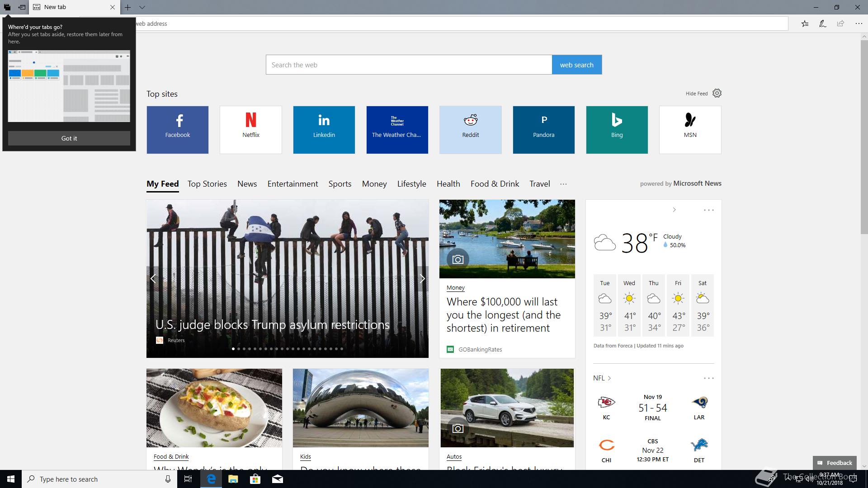Expand the weather card chevron
Image resolution: width=868 pixels, height=488 pixels.
coord(674,210)
